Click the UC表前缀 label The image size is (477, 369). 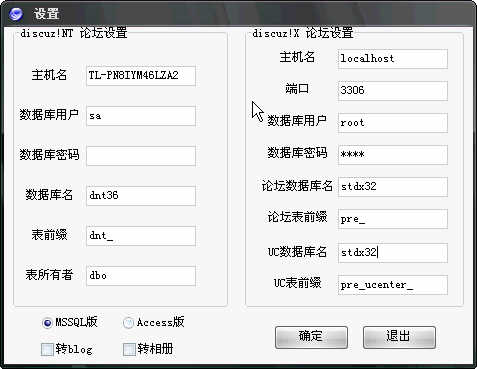tap(298, 283)
